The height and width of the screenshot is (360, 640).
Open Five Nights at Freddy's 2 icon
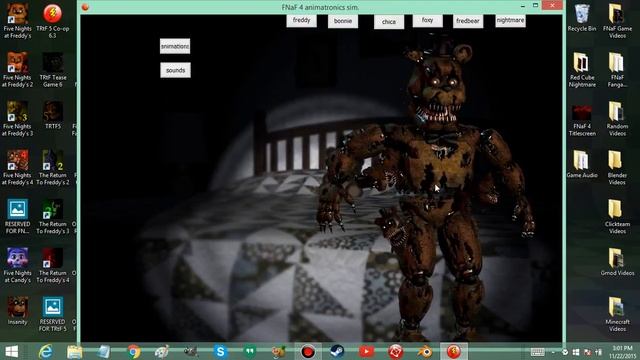coord(17,69)
